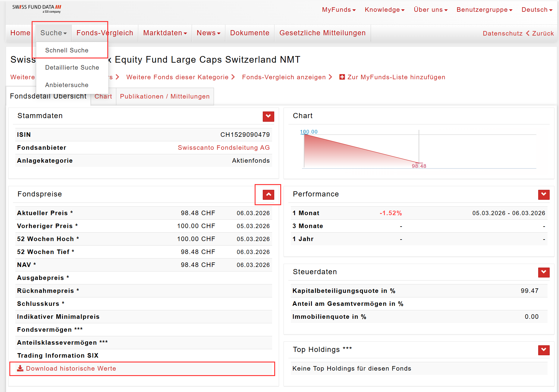Click Zurück to go back
The height and width of the screenshot is (392, 559).
pyautogui.click(x=542, y=33)
